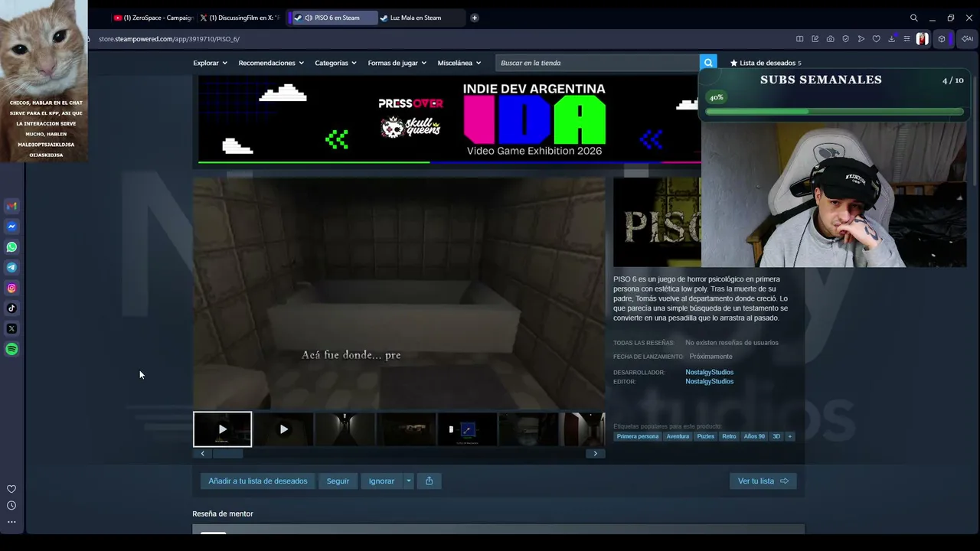Click the Steam search magnifier button
This screenshot has height=551, width=980.
tap(708, 63)
